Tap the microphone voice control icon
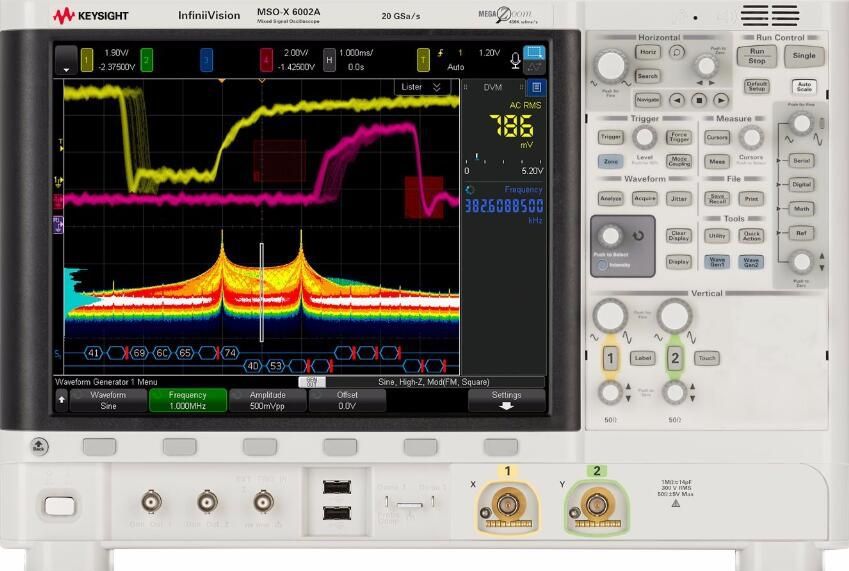The width and height of the screenshot is (849, 571). (x=515, y=61)
